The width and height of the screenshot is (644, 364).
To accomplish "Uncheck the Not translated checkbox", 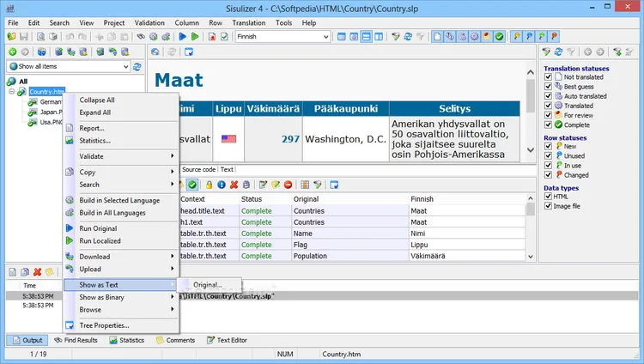I will [x=548, y=76].
